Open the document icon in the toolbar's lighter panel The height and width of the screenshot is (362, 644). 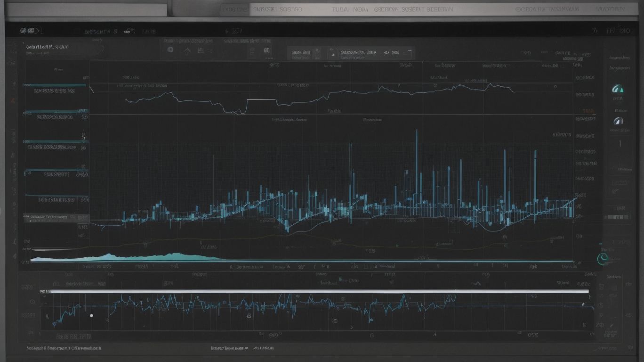tap(332, 53)
